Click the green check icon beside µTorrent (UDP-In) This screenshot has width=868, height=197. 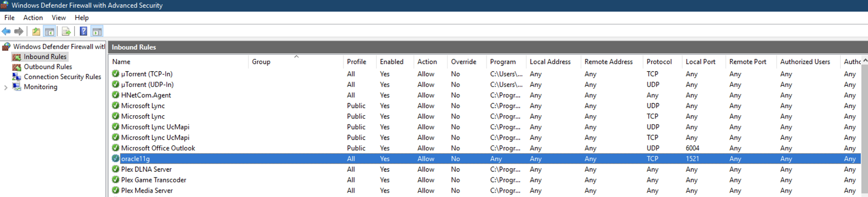[116, 84]
